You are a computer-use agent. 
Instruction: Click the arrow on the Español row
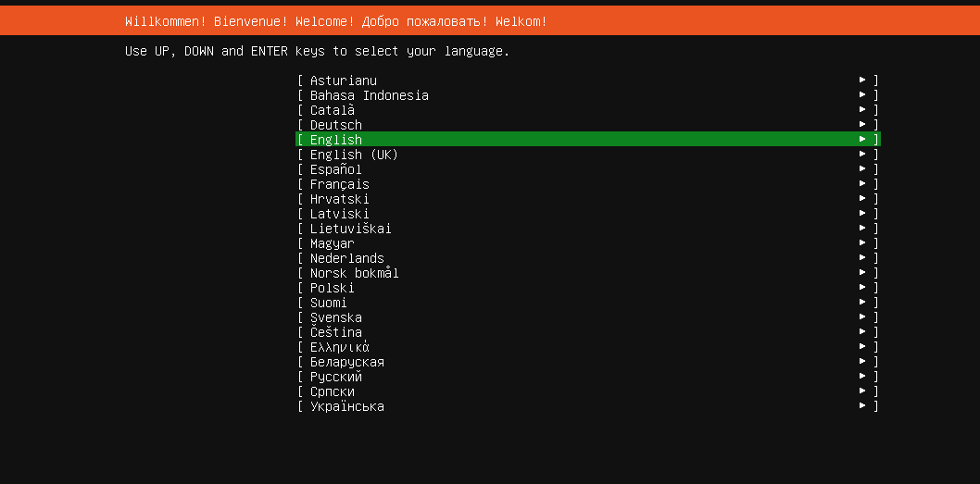coord(862,168)
